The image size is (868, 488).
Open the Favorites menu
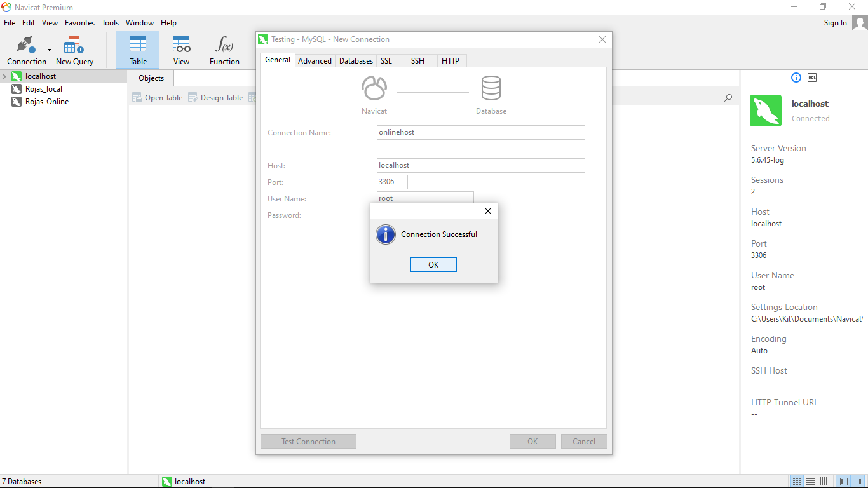(79, 23)
